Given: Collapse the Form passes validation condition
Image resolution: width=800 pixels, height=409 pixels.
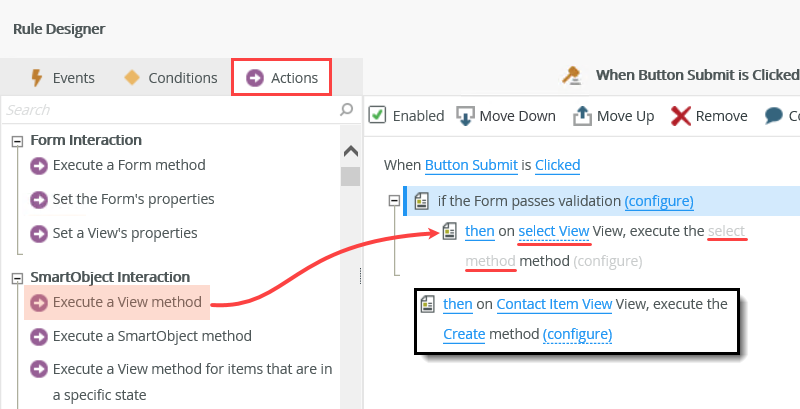Looking at the screenshot, I should [395, 201].
